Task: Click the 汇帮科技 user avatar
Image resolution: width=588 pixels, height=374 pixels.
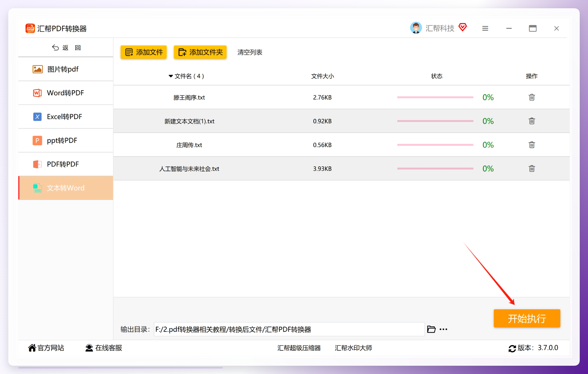Action: point(416,28)
